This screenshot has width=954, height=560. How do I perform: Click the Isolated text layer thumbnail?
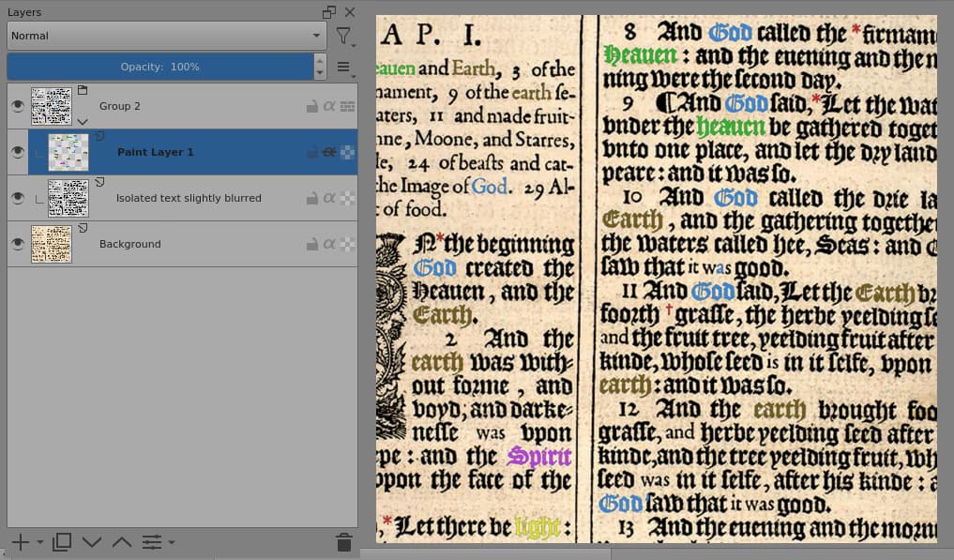tap(68, 198)
